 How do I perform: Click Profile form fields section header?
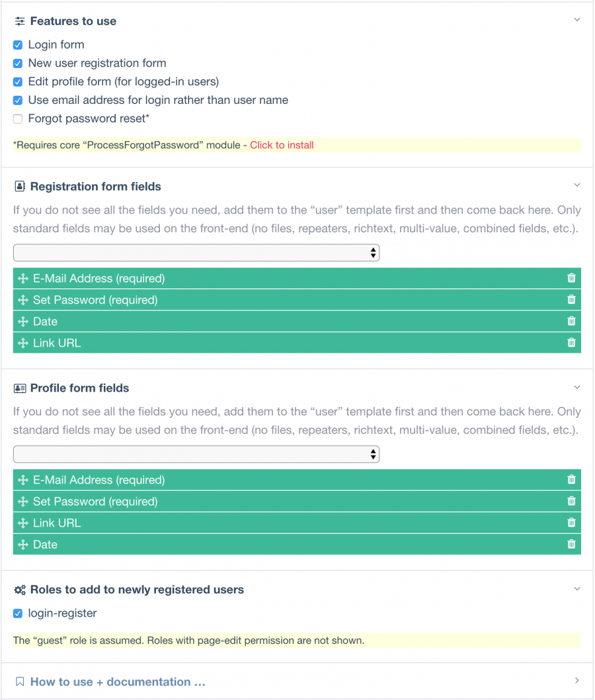(79, 388)
